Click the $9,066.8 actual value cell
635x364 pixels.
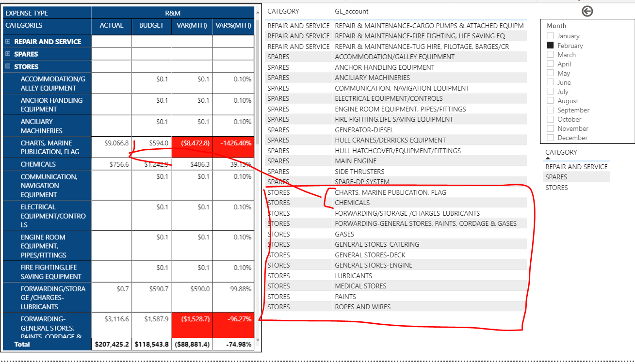click(112, 147)
